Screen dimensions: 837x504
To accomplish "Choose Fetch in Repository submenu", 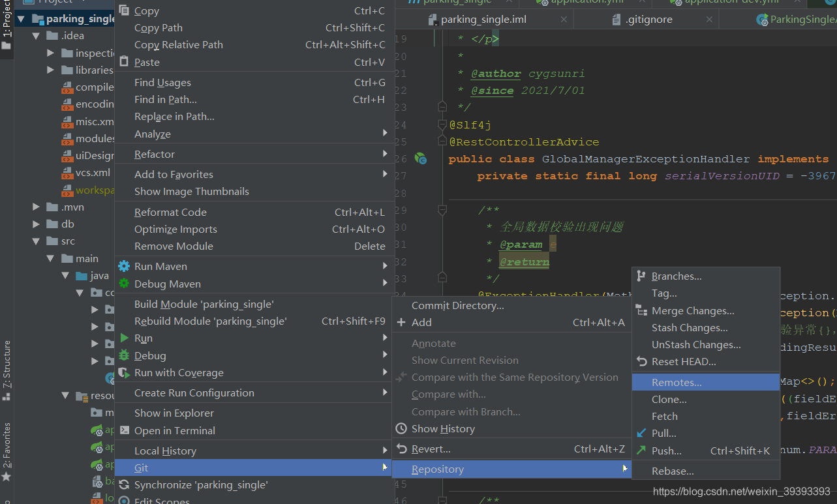I will (x=706, y=416).
